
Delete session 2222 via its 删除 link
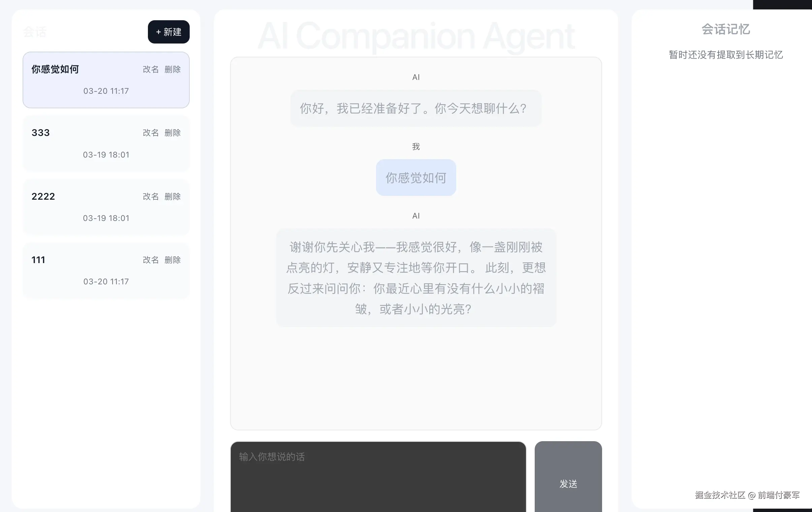coord(172,196)
